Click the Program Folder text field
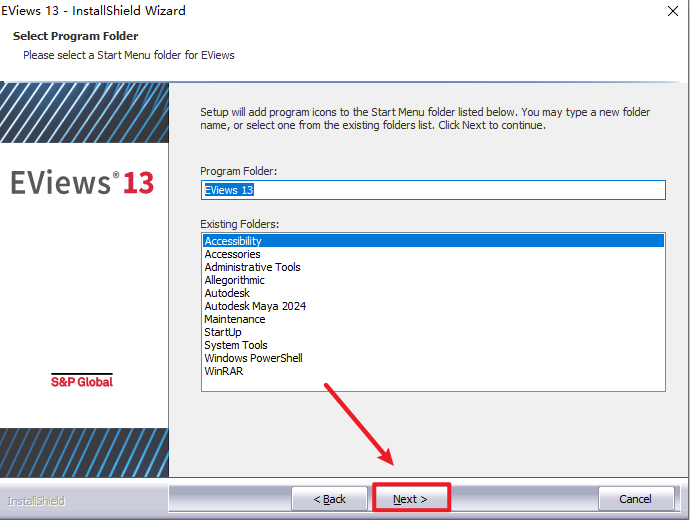Image resolution: width=690 pixels, height=520 pixels. pyautogui.click(x=432, y=189)
